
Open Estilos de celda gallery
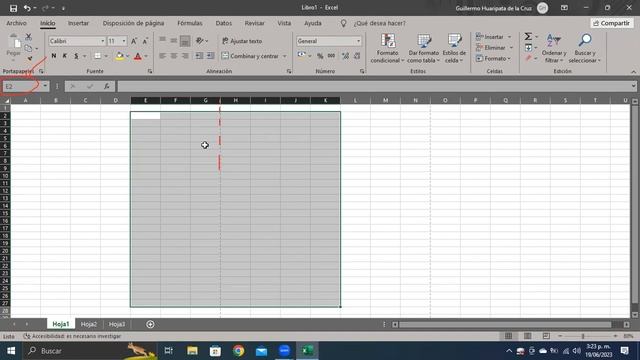[454, 49]
